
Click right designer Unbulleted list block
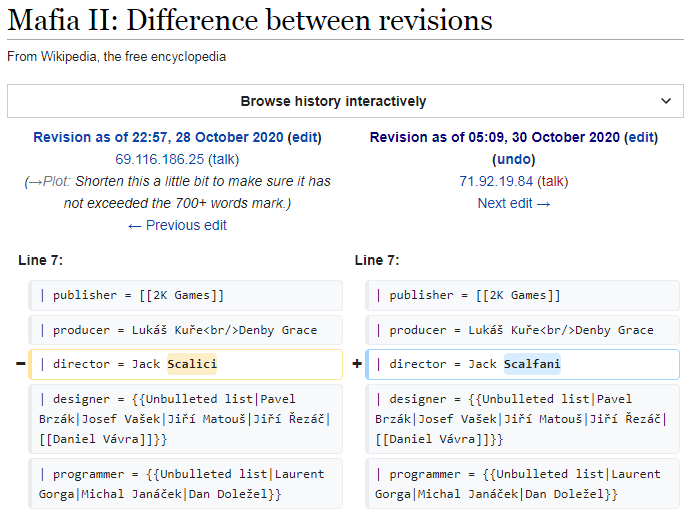522,419
